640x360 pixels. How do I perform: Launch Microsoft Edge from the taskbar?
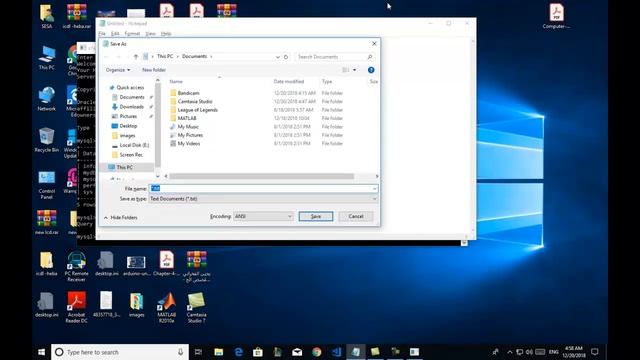(x=238, y=352)
